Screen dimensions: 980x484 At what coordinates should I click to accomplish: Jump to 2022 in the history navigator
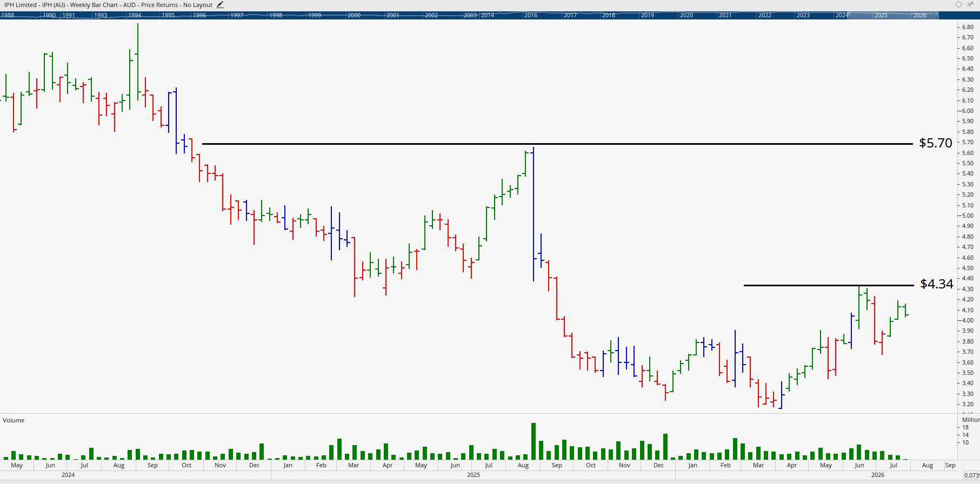(x=765, y=15)
